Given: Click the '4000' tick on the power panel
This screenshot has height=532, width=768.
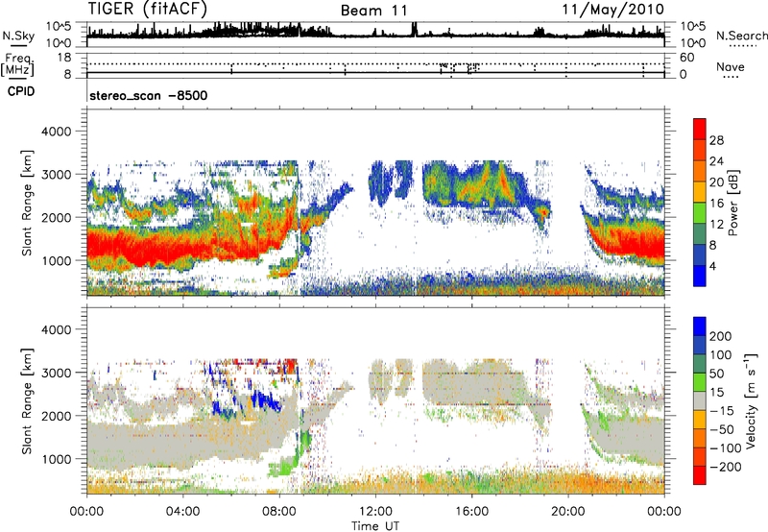Looking at the screenshot, I should [x=56, y=132].
